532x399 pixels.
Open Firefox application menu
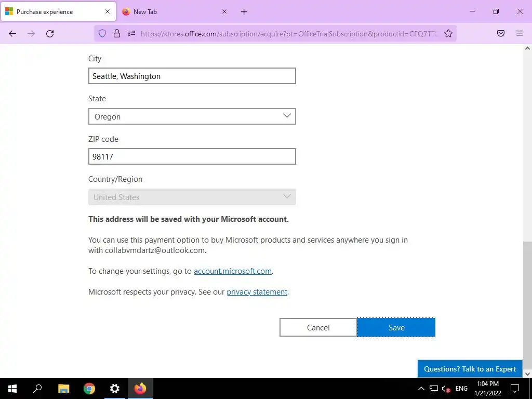(x=520, y=33)
